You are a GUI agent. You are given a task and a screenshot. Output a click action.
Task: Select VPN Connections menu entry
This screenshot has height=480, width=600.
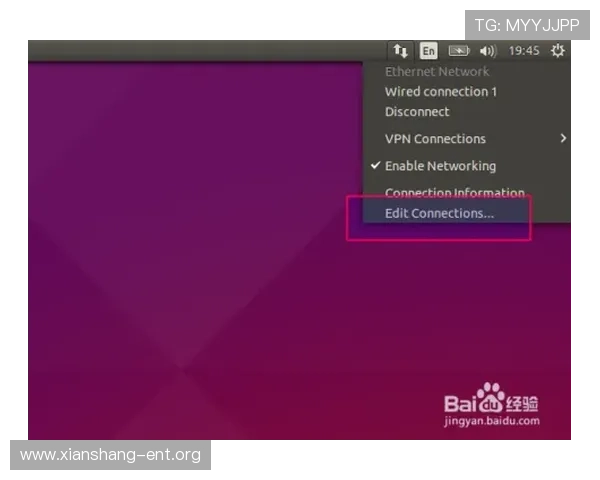coord(435,139)
